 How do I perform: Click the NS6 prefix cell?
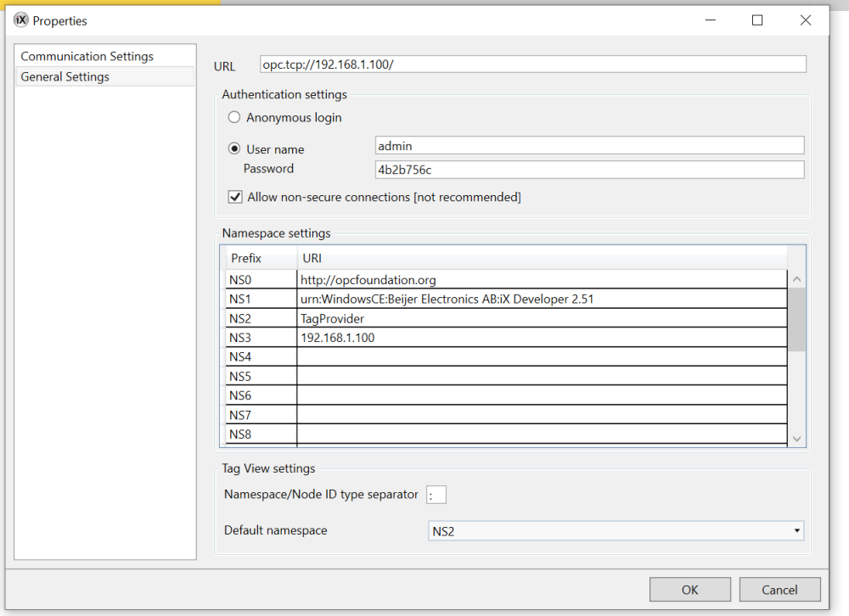(261, 395)
